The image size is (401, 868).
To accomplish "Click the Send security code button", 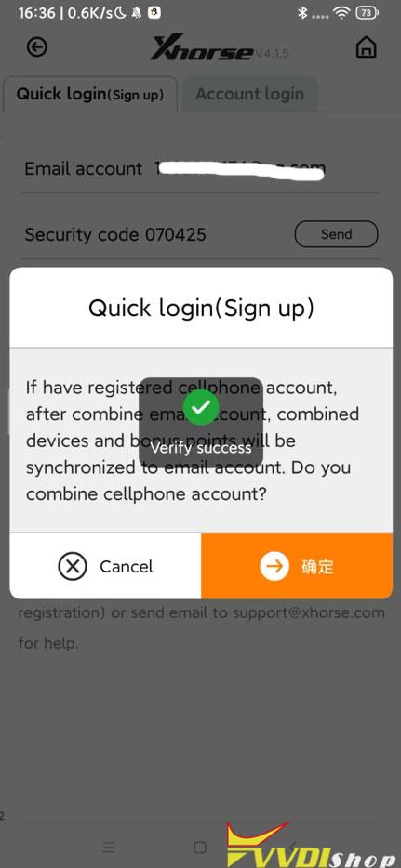I will 336,234.
